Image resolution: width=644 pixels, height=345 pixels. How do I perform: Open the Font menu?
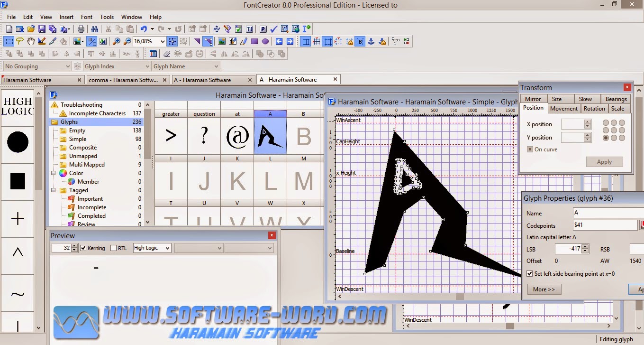click(86, 17)
